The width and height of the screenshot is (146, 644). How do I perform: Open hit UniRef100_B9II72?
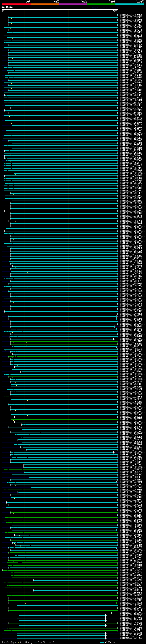click(x=131, y=37)
